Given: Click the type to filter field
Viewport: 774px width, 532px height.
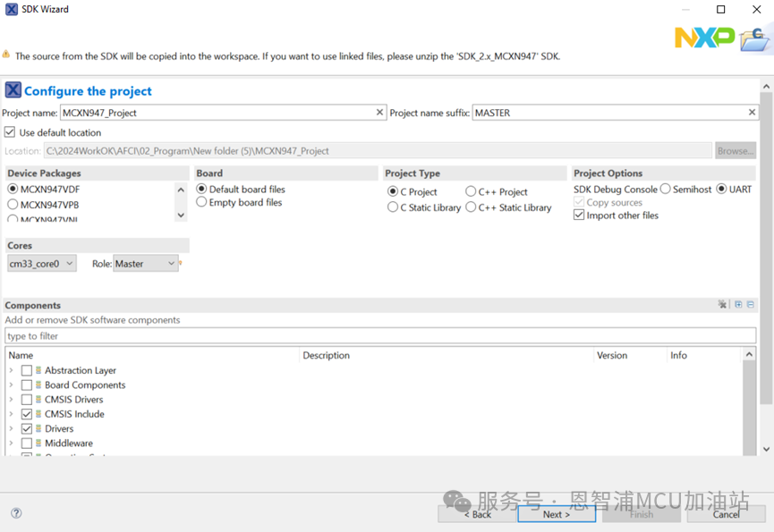Looking at the screenshot, I should click(380, 336).
